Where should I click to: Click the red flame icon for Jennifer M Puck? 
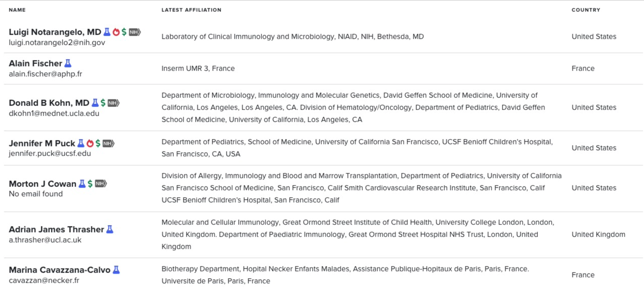90,143
